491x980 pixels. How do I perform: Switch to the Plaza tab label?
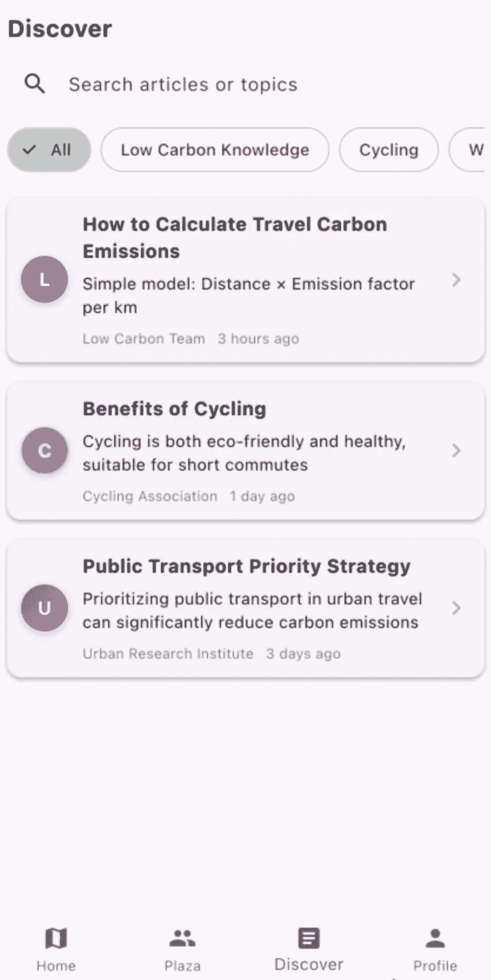click(182, 966)
